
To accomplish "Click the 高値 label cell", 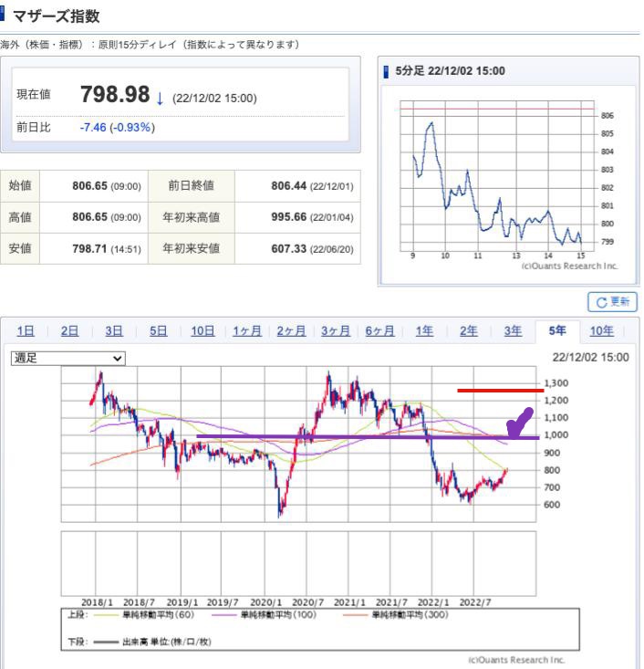I will point(20,217).
